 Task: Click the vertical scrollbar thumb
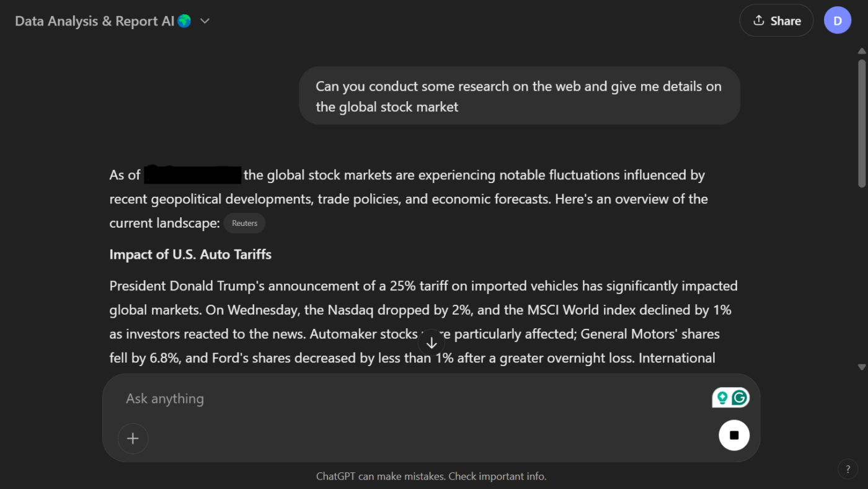point(862,123)
